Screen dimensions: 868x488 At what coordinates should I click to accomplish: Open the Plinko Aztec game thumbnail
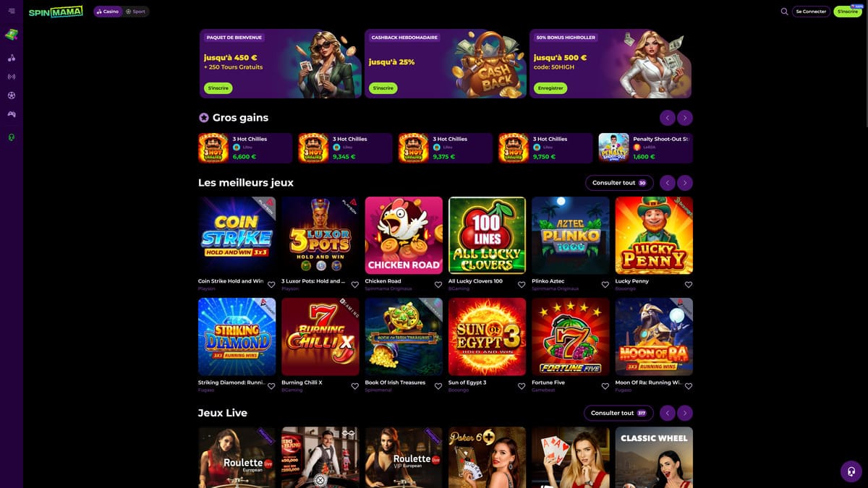tap(571, 236)
